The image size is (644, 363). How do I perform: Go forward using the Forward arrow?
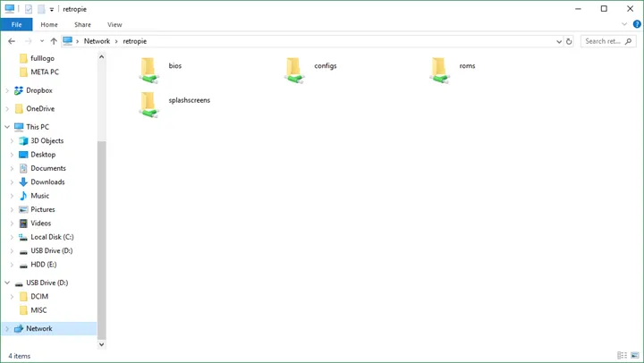tap(29, 41)
